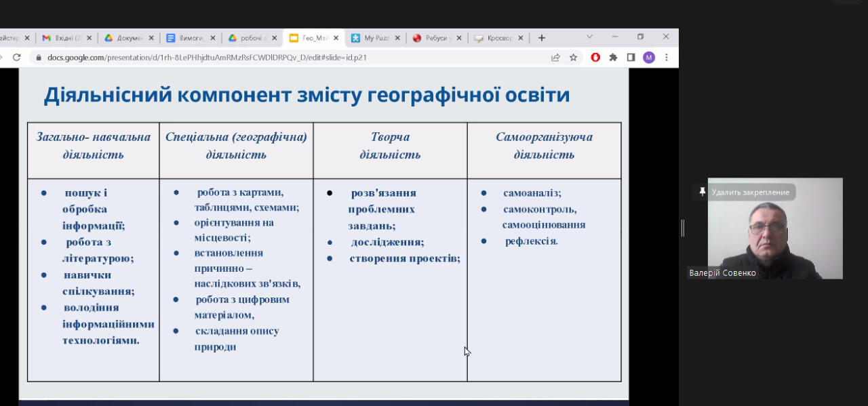Expand the tab search chevron
The width and height of the screenshot is (868, 406).
point(589,37)
